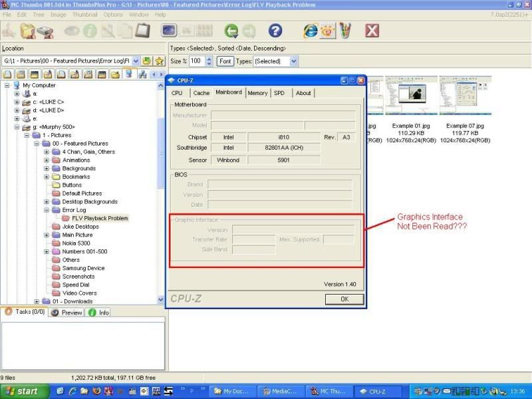Click the folder icon in the main toolbar
This screenshot has height=399, width=532.
pos(28,31)
